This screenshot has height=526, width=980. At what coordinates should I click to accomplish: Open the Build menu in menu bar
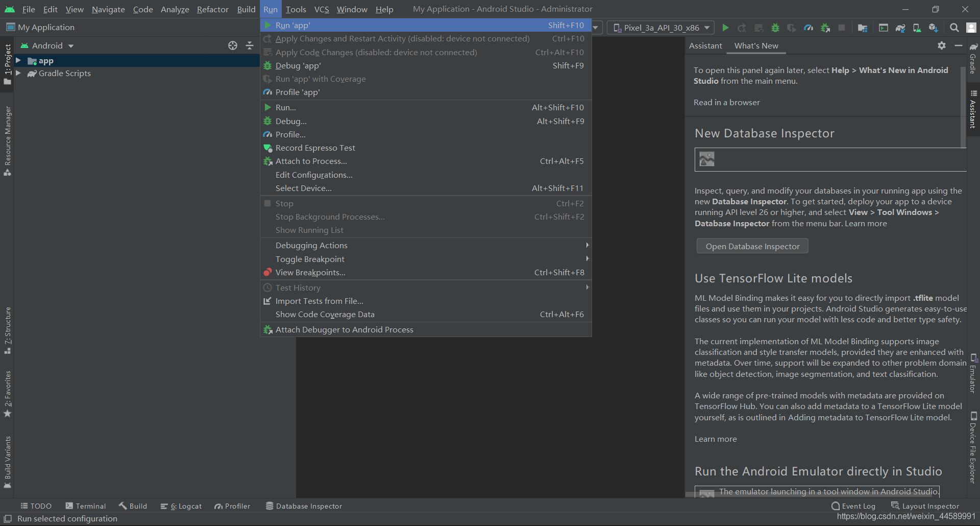246,9
